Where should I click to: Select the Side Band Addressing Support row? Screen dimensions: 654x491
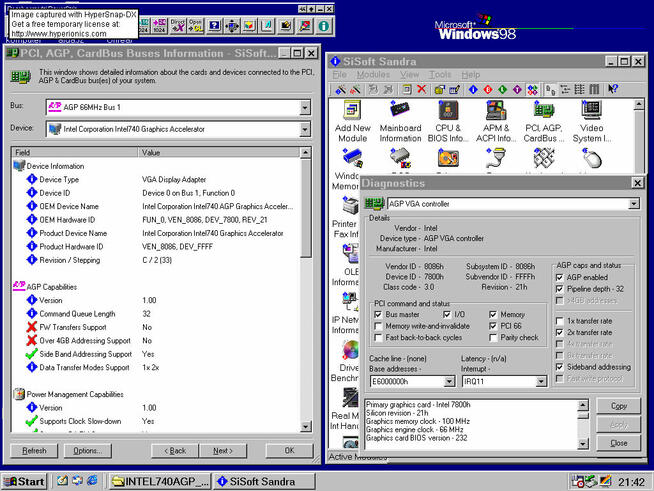(x=155, y=354)
